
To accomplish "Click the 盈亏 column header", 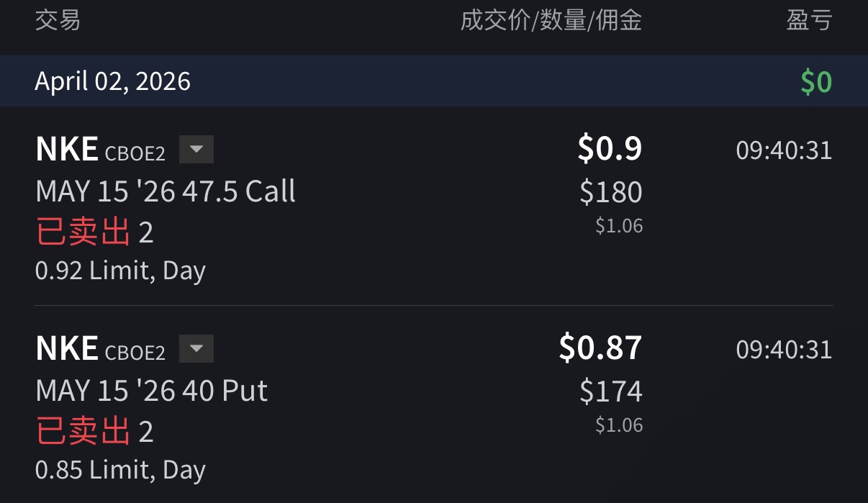I will coord(809,20).
